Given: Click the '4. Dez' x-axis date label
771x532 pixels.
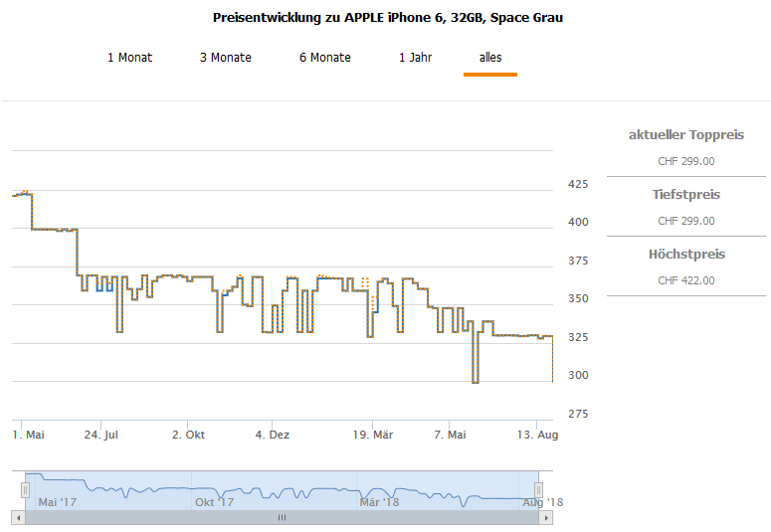Looking at the screenshot, I should point(272,436).
